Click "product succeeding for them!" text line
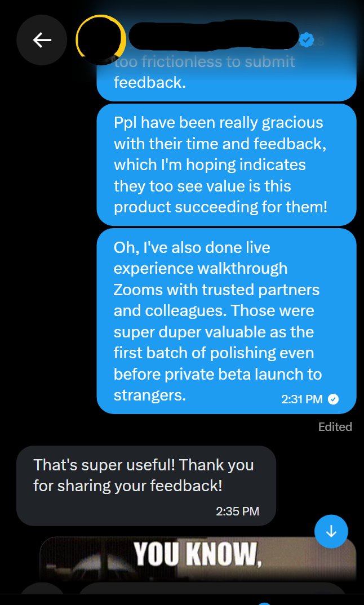Screen dimensions: 364x605 [x=220, y=207]
